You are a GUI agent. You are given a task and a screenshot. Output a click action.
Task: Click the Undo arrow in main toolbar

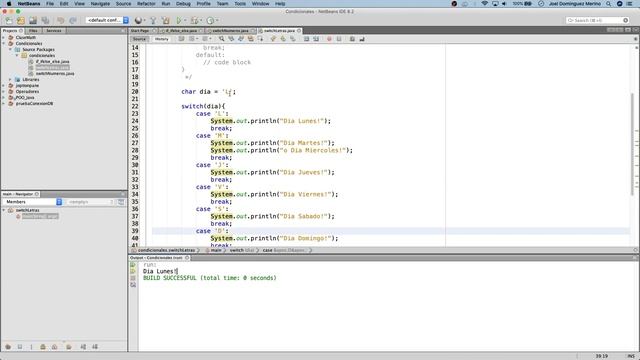click(61, 20)
